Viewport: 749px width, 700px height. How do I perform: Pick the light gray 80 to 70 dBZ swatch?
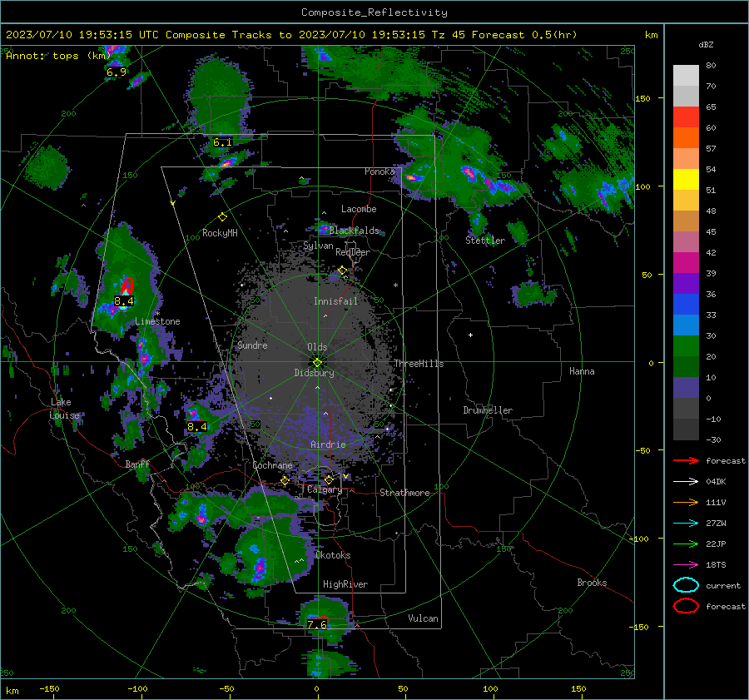tap(686, 76)
